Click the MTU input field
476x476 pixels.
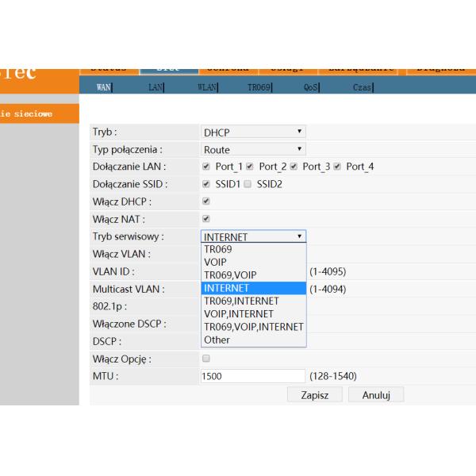[x=253, y=376]
